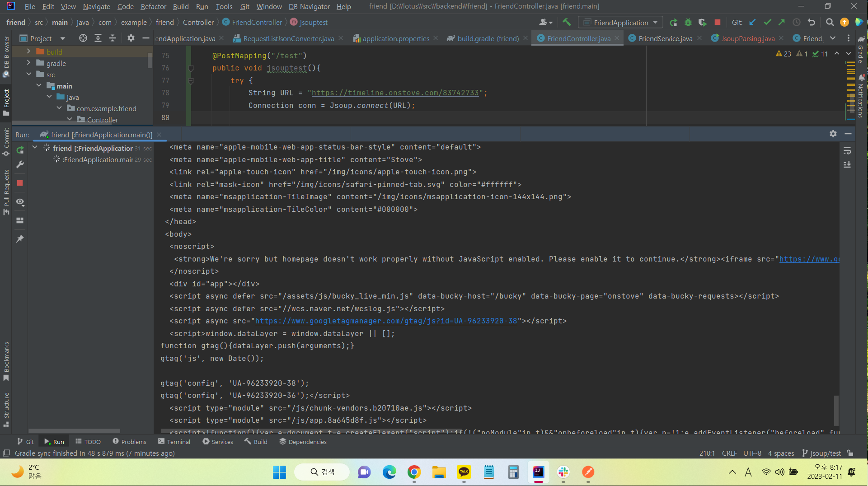The image size is (868, 486).
Task: Open the googletagmanager link in console output
Action: (x=386, y=321)
